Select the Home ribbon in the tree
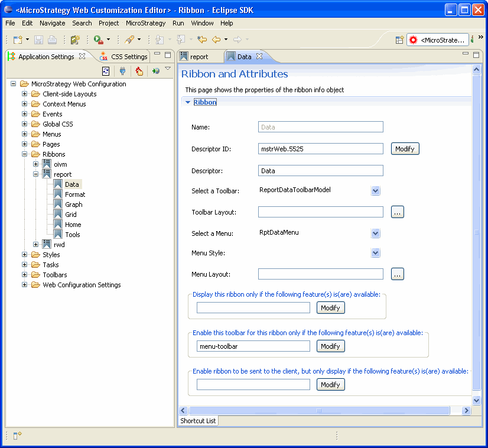The width and height of the screenshot is (488, 448). point(73,225)
